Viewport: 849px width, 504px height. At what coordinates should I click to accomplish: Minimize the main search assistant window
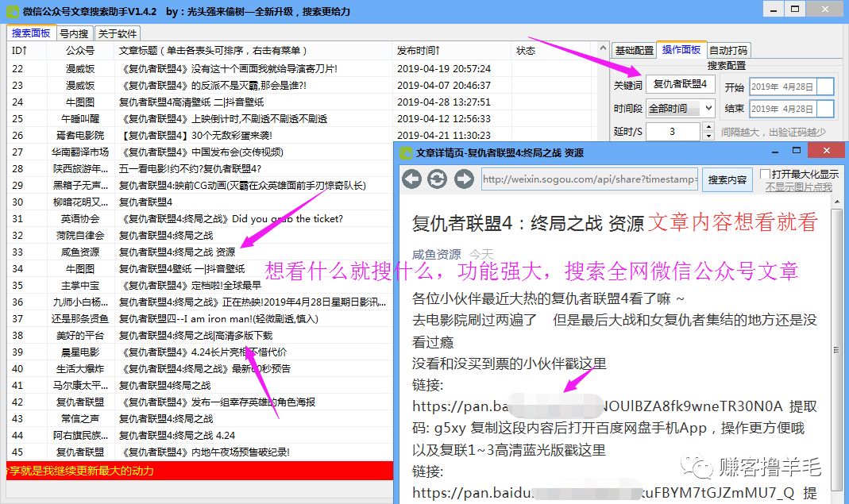tap(774, 10)
